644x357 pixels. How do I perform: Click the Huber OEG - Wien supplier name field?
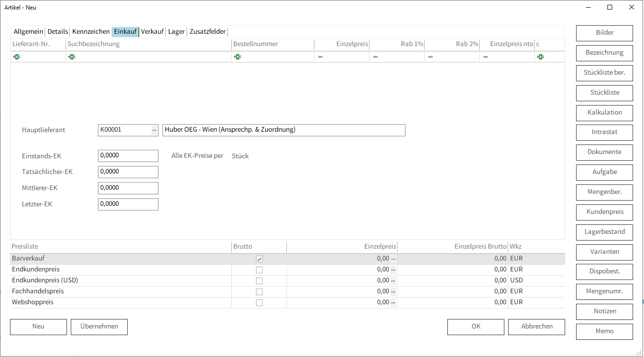click(284, 130)
